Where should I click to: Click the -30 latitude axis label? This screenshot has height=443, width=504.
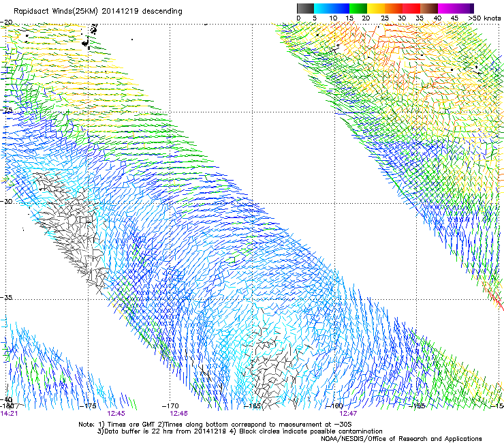6,201
